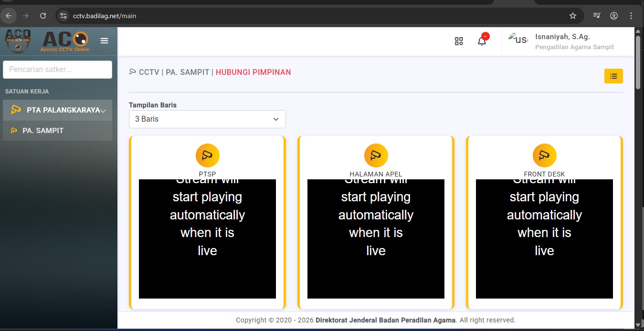This screenshot has width=644, height=331.
Task: Click HALAMAN APEL camera label
Action: [376, 174]
